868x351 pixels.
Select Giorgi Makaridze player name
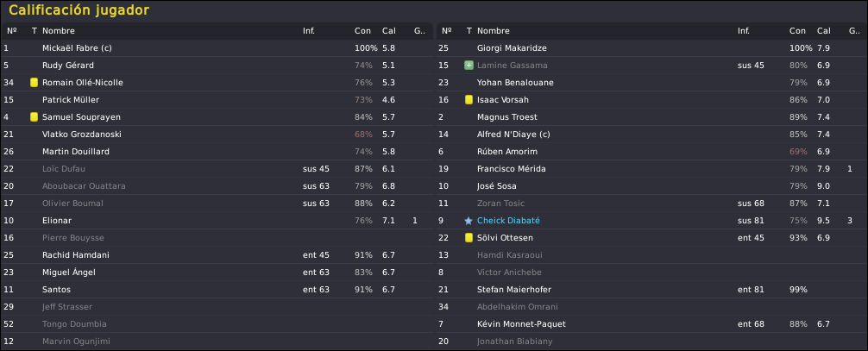[512, 48]
